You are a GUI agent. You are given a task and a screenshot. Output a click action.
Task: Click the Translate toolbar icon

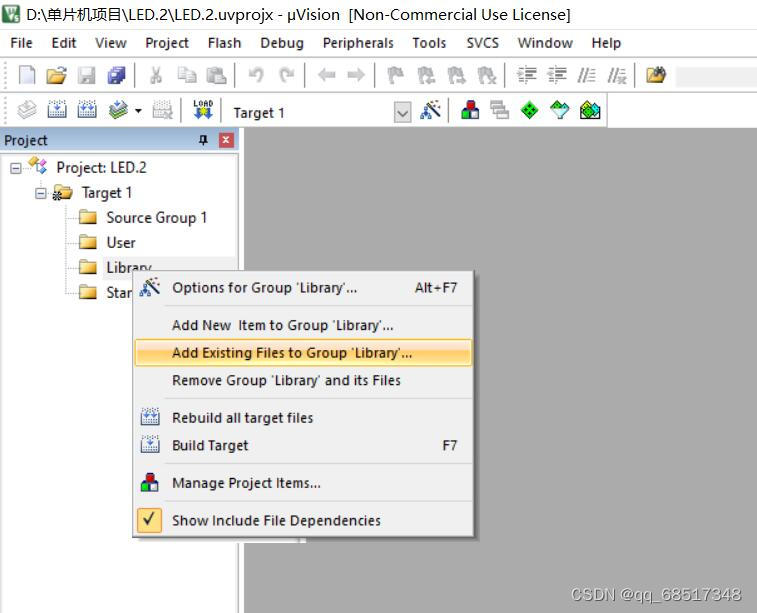pyautogui.click(x=27, y=110)
